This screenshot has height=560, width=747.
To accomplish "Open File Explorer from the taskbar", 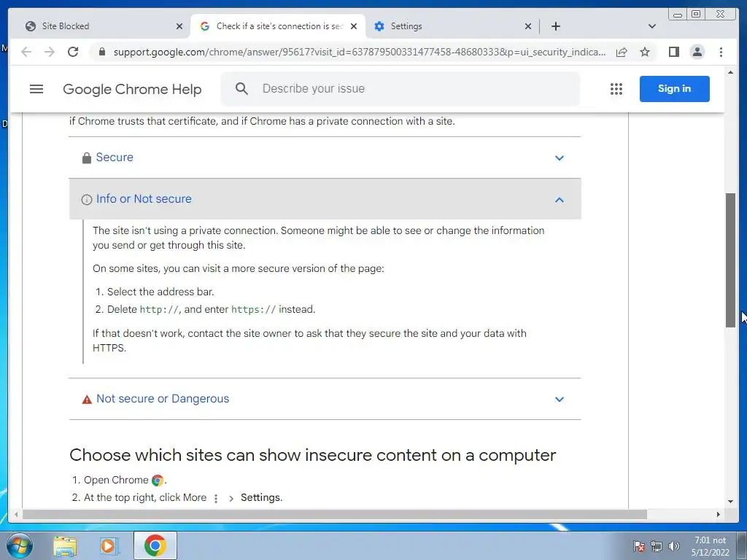I will click(65, 545).
